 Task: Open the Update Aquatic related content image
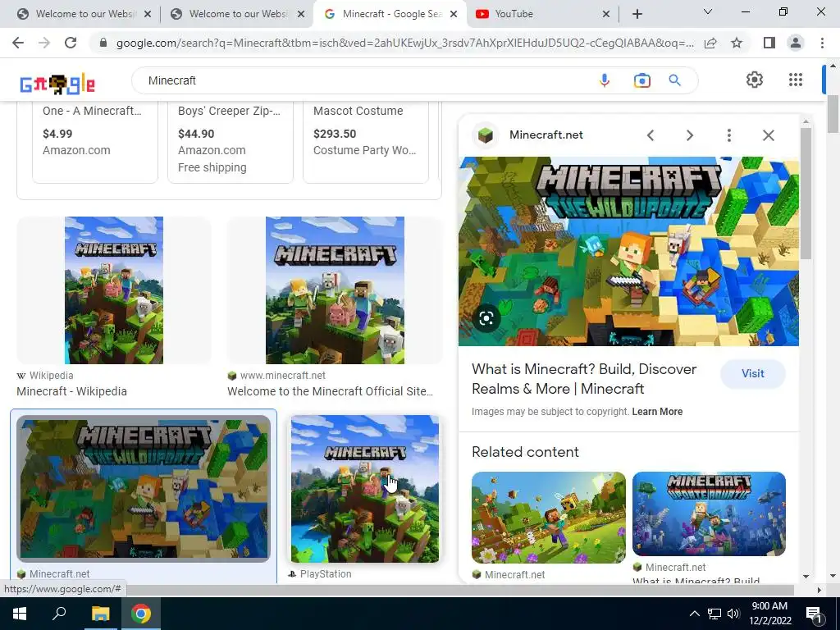tap(709, 514)
